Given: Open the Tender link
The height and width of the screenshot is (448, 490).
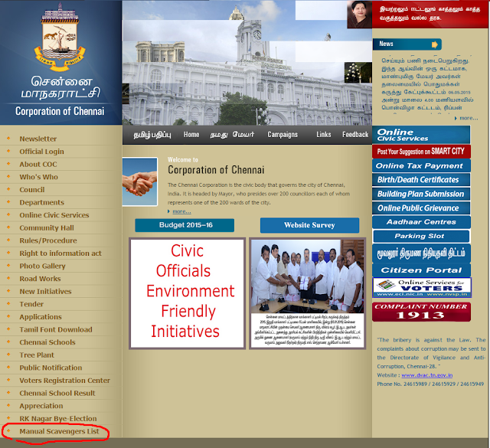Looking at the screenshot, I should [31, 304].
